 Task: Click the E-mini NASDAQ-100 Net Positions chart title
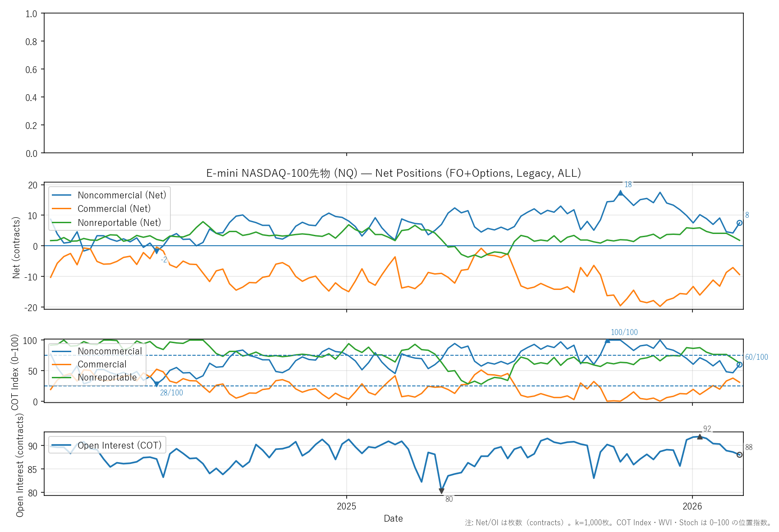tap(393, 173)
